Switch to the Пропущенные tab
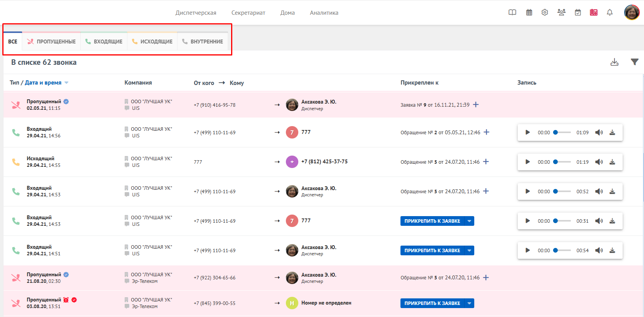 [x=52, y=42]
